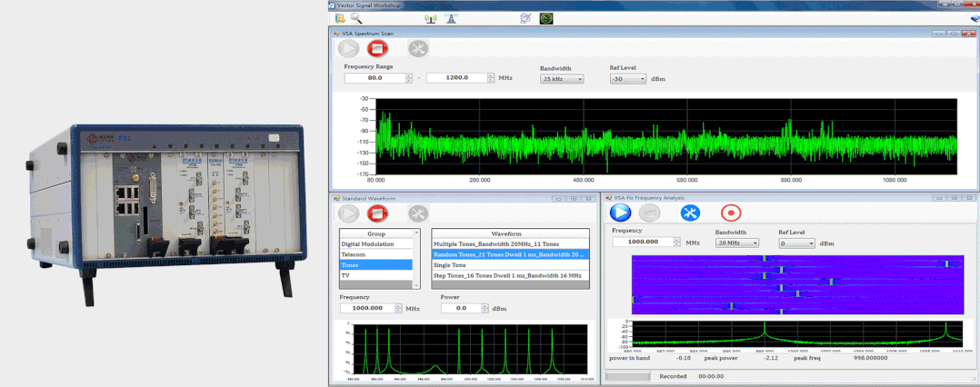This screenshot has width=980, height=387.
Task: Select TV in Group list
Action: click(x=375, y=275)
